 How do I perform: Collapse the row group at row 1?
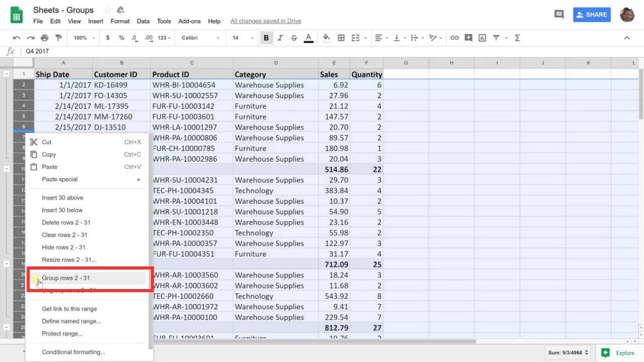(6, 74)
